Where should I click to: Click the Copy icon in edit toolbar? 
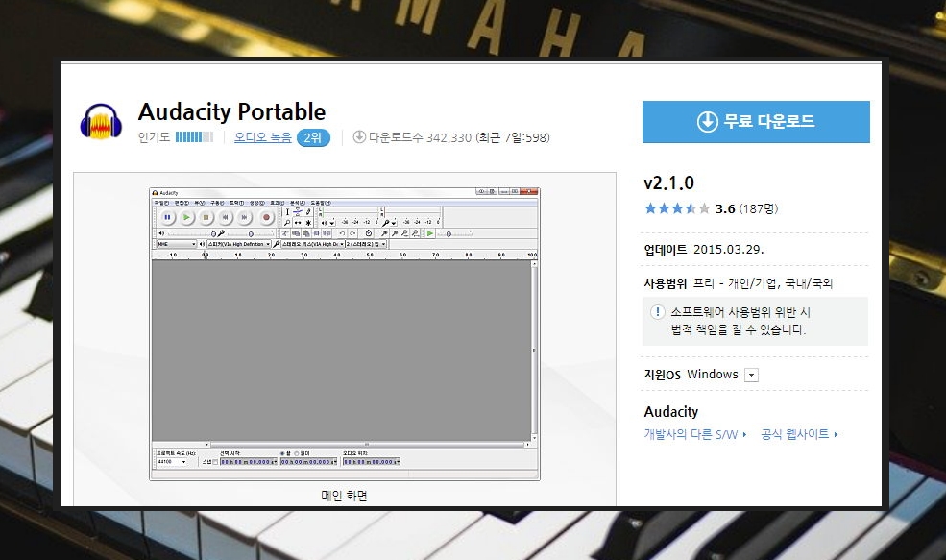coord(296,233)
